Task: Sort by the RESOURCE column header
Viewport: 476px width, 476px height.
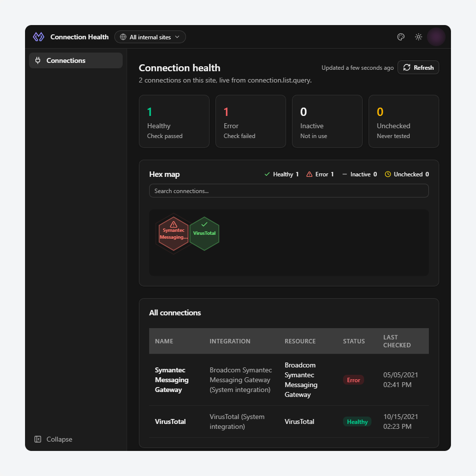Action: click(x=300, y=341)
